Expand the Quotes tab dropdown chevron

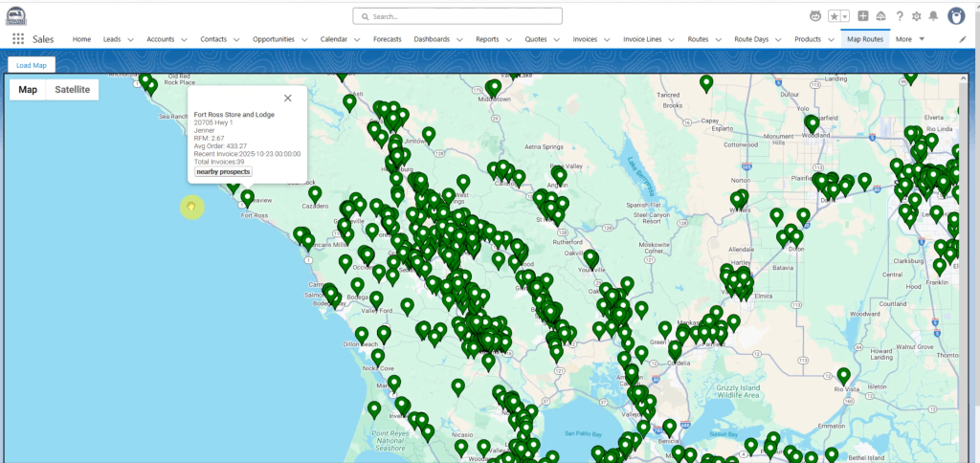tap(557, 39)
